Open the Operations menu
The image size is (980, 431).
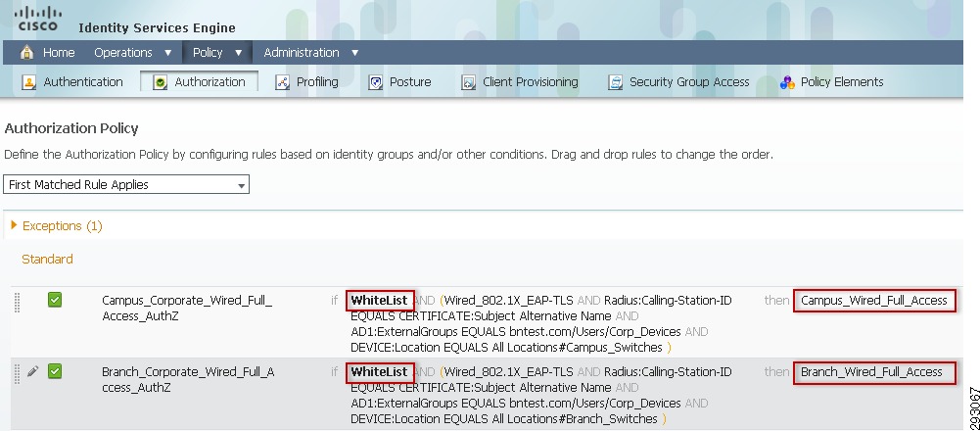coord(123,53)
